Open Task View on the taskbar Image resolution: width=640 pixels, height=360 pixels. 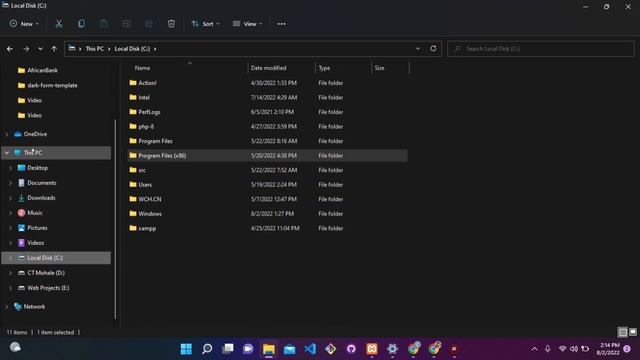point(228,349)
